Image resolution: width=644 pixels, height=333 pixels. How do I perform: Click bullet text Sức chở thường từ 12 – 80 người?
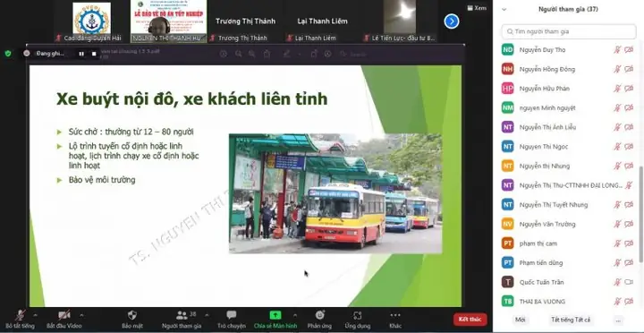pyautogui.click(x=131, y=132)
